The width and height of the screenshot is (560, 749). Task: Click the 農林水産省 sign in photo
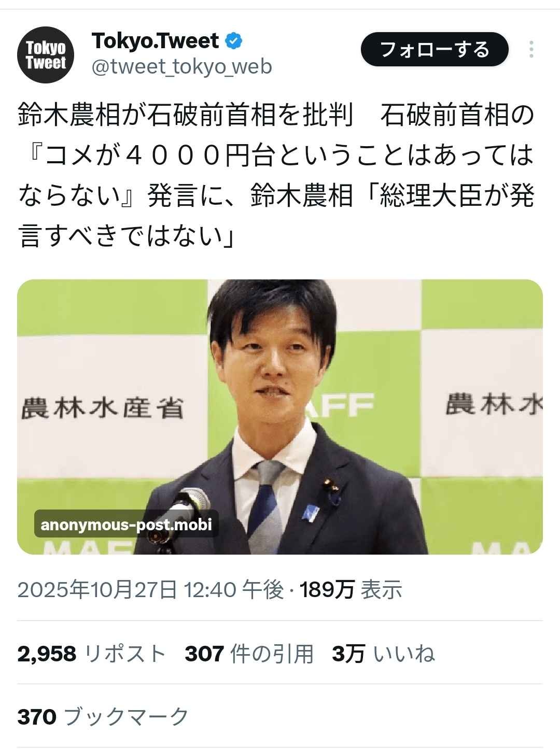pyautogui.click(x=102, y=408)
